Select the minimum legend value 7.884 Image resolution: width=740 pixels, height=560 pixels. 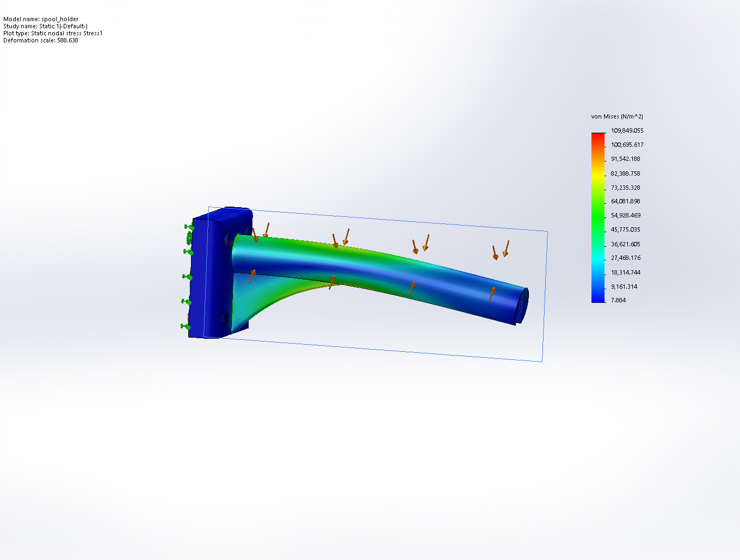(x=618, y=300)
